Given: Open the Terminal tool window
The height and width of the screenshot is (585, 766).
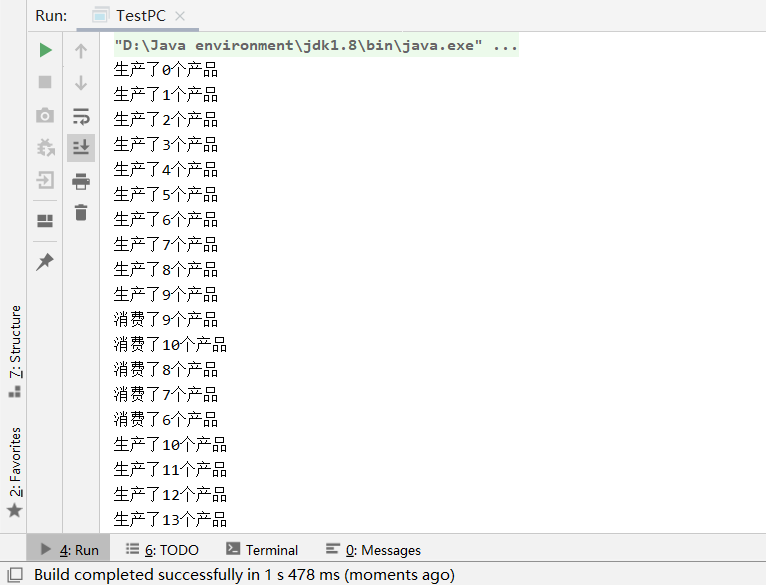Looking at the screenshot, I should point(262,550).
